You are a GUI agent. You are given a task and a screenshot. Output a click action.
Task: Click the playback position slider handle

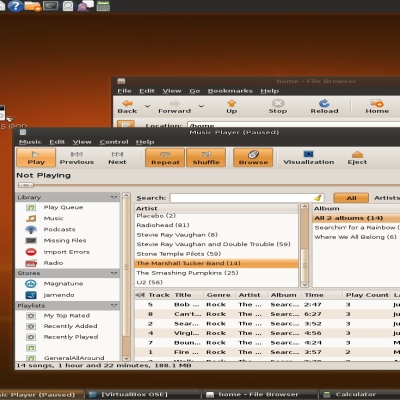pyautogui.click(x=26, y=185)
